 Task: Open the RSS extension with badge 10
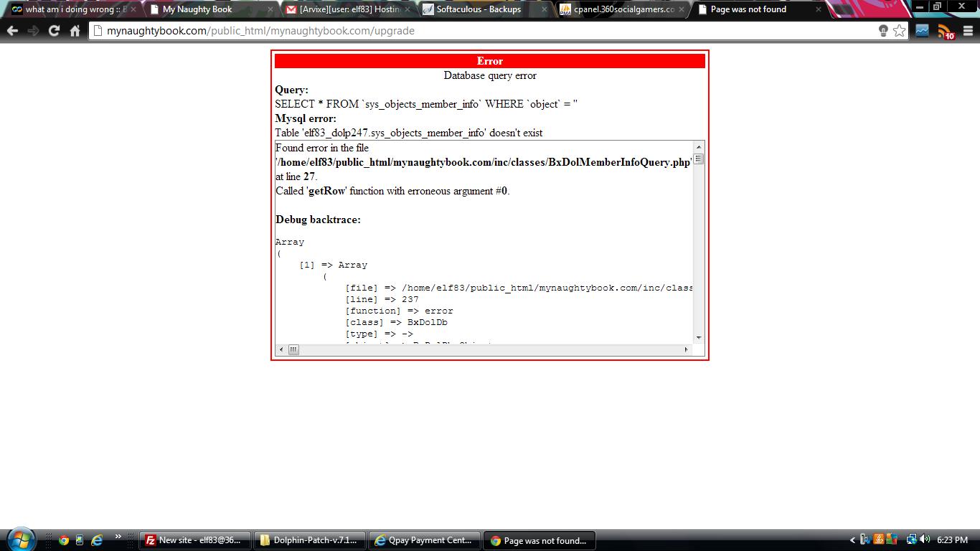coord(946,32)
